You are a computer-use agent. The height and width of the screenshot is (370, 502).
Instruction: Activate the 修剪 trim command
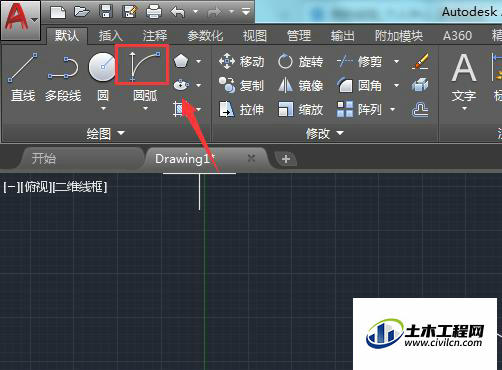pos(359,62)
